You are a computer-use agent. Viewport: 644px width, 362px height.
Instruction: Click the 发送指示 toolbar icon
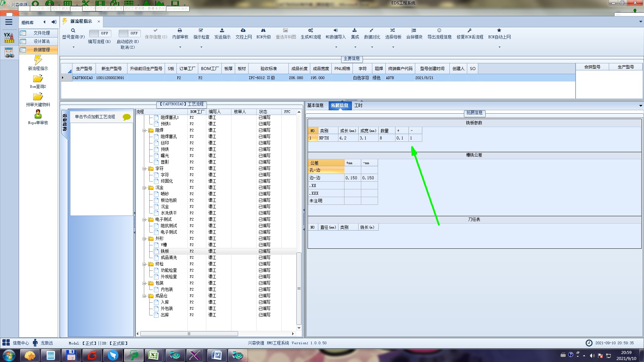click(x=222, y=31)
